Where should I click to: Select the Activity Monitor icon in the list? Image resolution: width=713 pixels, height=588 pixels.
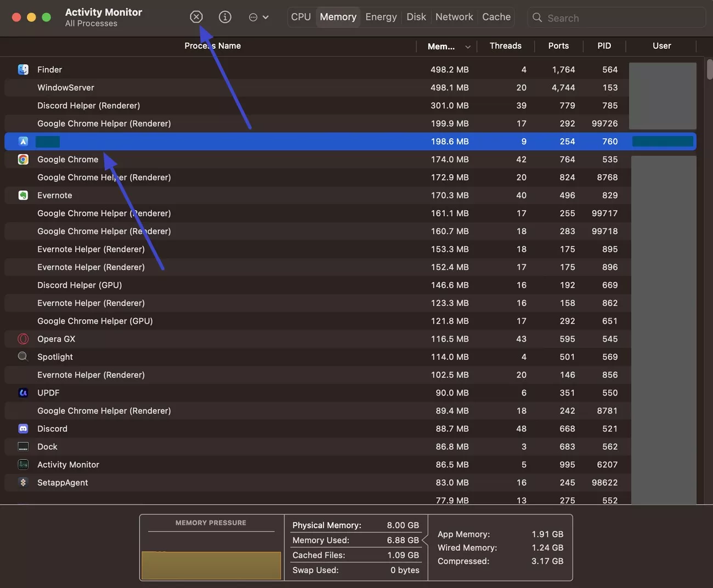23,464
